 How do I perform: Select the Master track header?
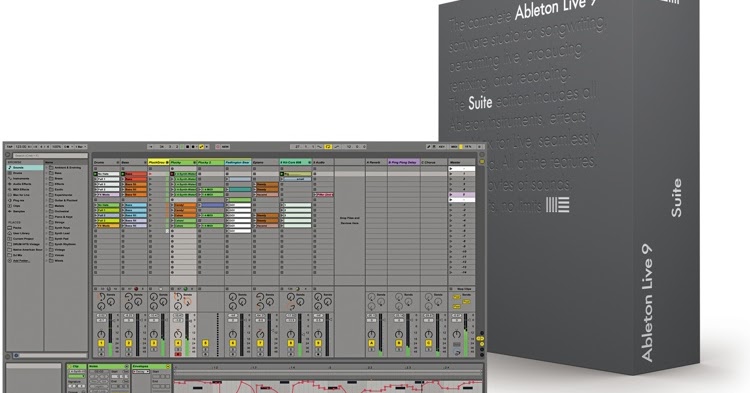(462, 162)
